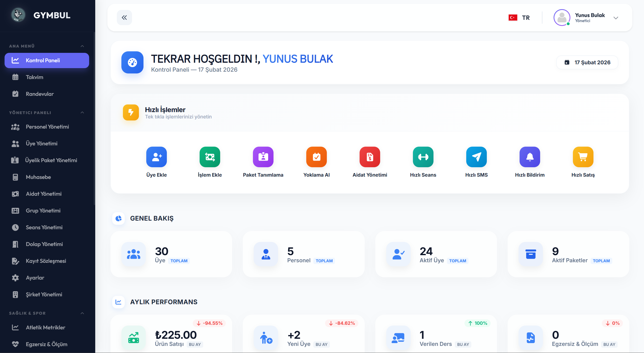
Task: Open Hızlı Bildirim notification shortcut
Action: click(530, 161)
